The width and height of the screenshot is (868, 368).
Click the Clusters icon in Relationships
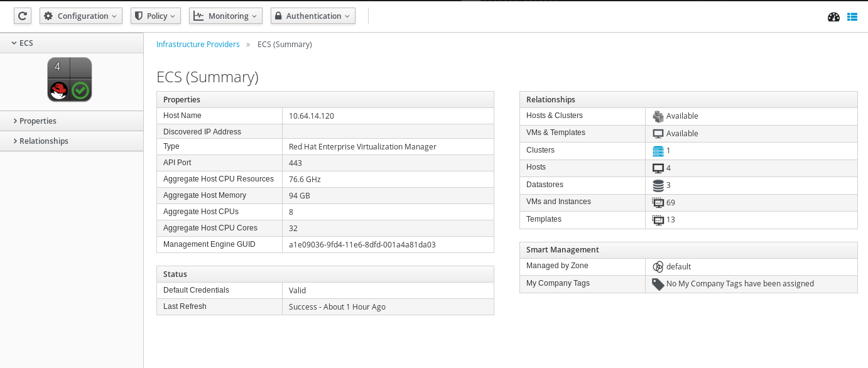(x=657, y=150)
